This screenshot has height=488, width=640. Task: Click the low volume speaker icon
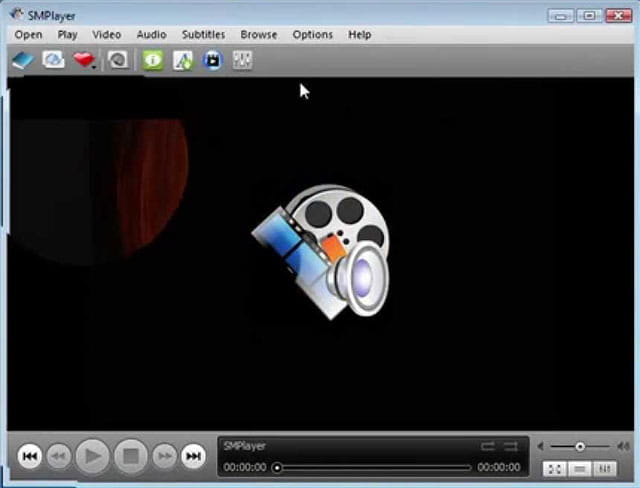point(540,446)
